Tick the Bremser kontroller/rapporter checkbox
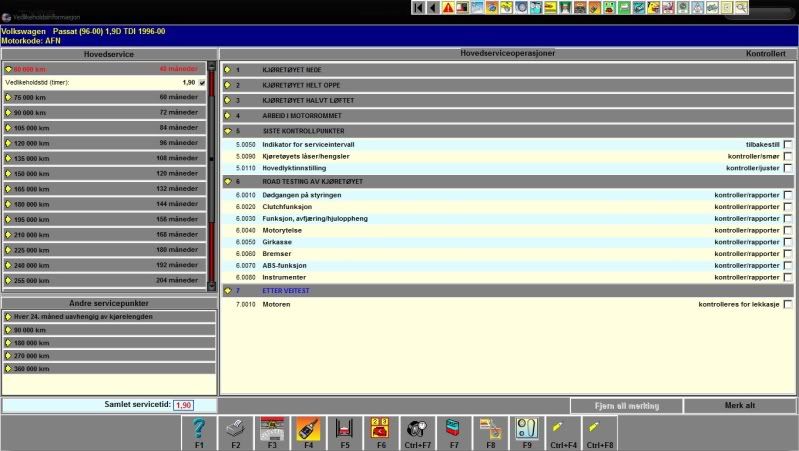This screenshot has height=451, width=799. coord(788,254)
